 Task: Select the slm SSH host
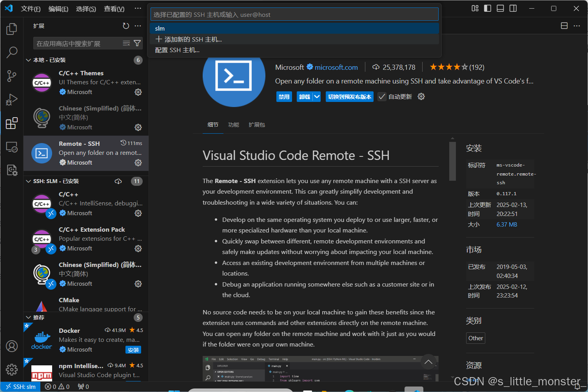[x=294, y=28]
